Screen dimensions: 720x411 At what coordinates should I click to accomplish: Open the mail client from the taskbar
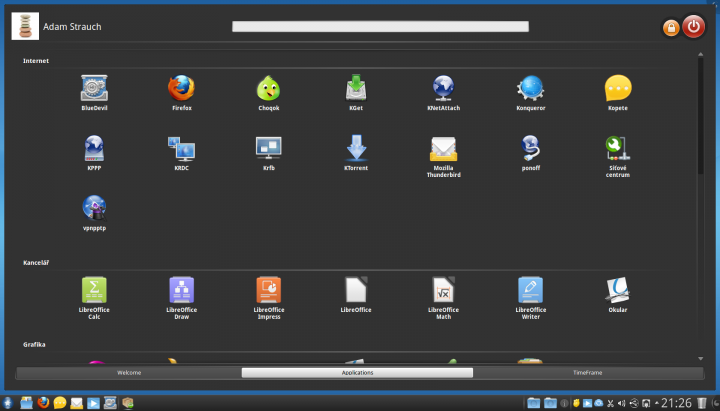coord(76,403)
